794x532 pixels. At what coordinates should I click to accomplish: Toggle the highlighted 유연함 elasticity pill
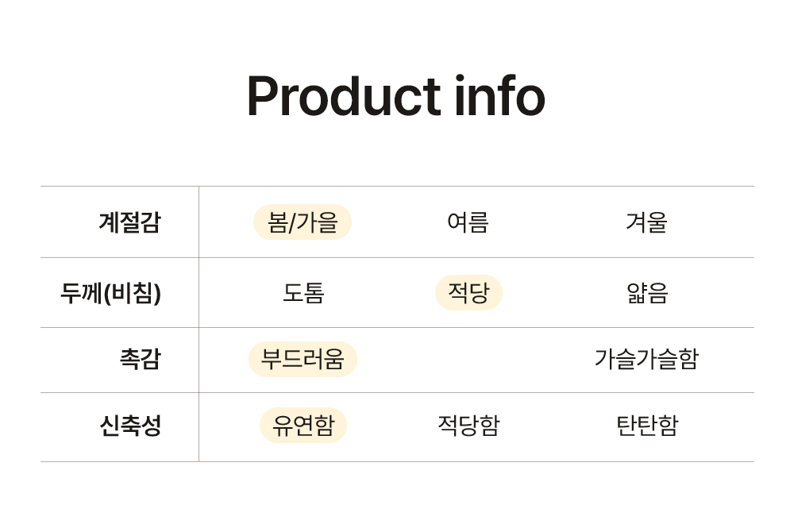(x=303, y=426)
